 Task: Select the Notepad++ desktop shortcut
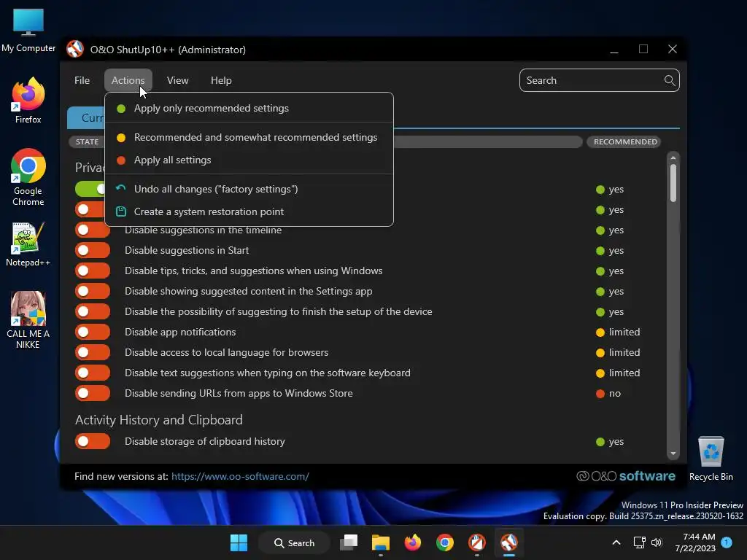[28, 244]
